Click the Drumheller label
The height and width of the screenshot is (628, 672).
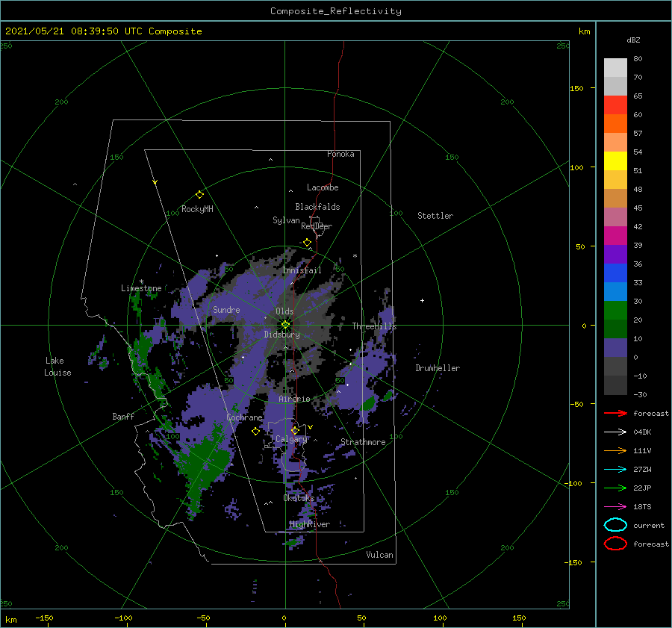point(438,368)
